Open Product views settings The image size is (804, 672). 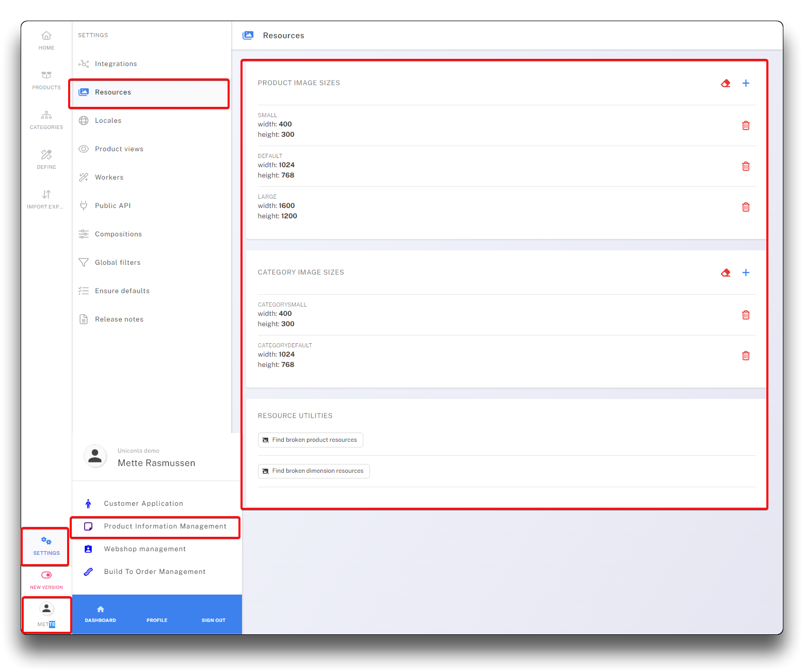coord(119,149)
